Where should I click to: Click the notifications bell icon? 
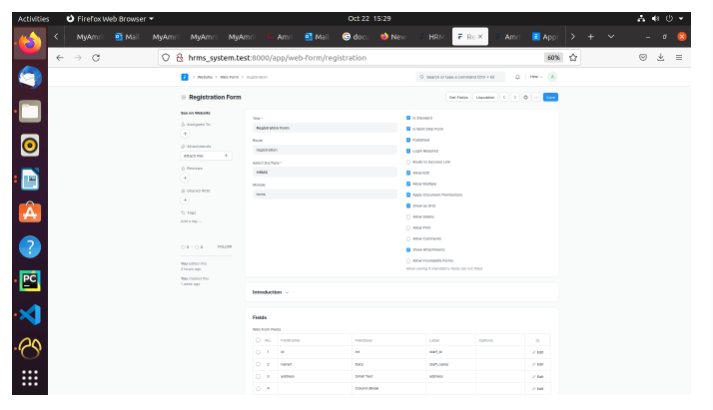517,76
